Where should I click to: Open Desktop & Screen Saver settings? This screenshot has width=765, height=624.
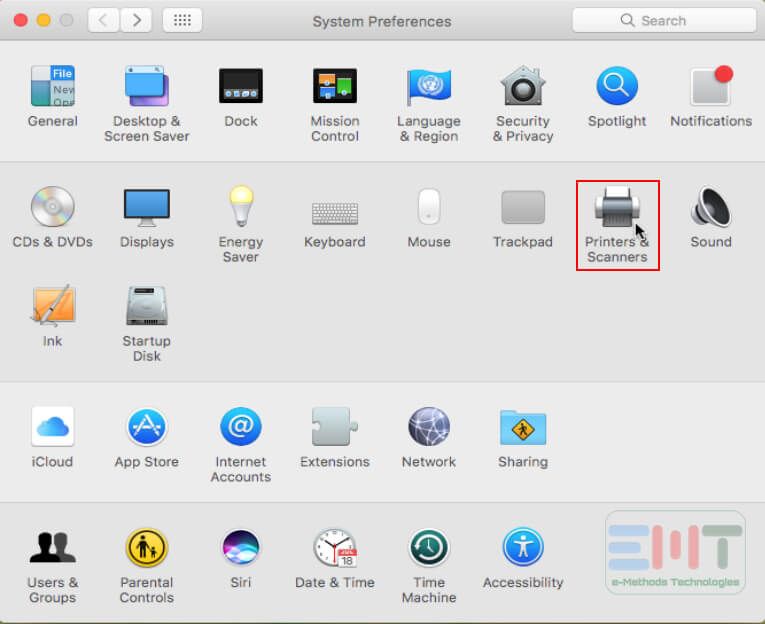point(146,88)
